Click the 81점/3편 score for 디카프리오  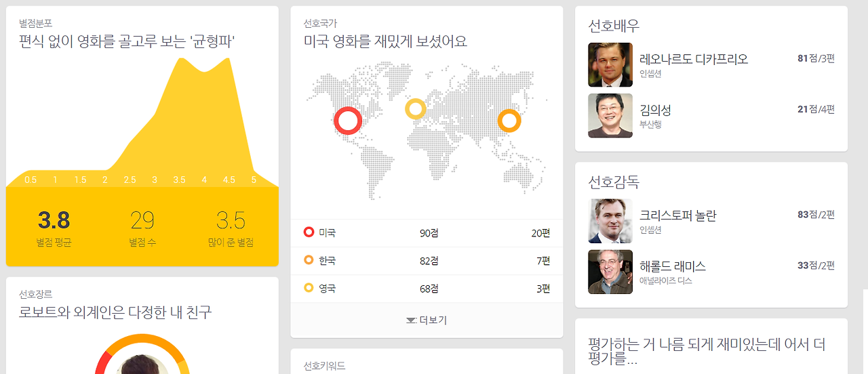tap(816, 58)
